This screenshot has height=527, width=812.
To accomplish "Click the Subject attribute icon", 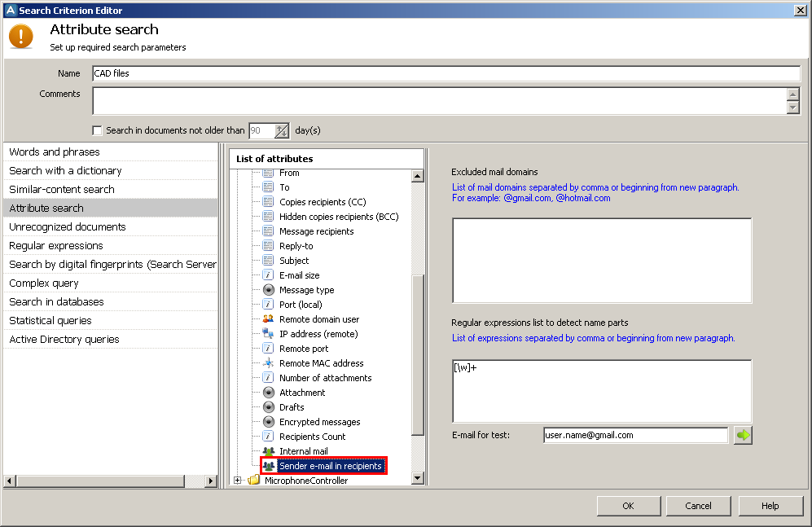I will (268, 261).
